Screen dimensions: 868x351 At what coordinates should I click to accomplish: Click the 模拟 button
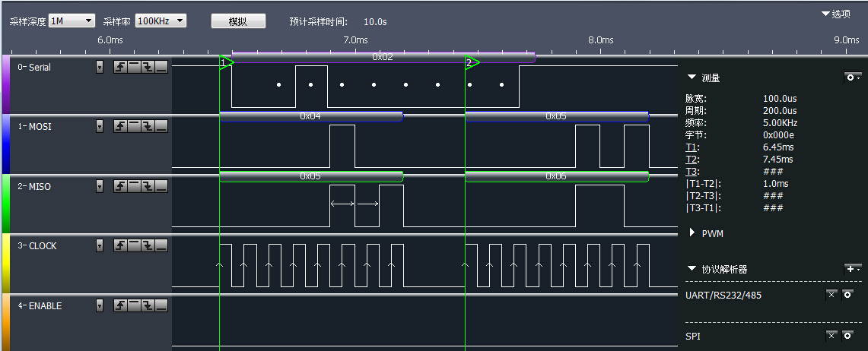click(x=238, y=21)
